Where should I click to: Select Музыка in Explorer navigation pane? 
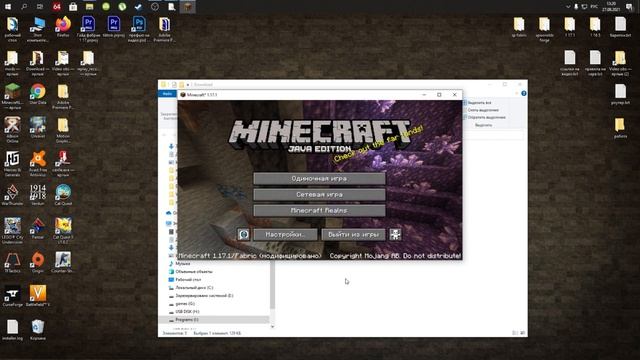click(182, 264)
